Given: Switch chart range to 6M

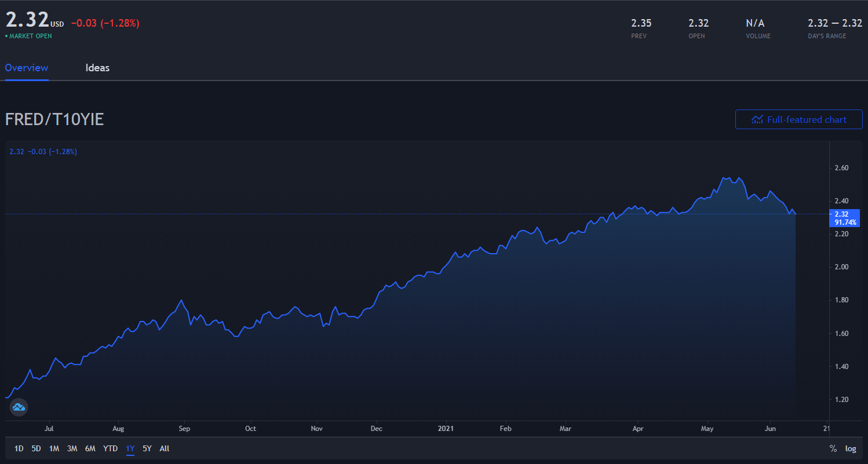Looking at the screenshot, I should point(90,448).
